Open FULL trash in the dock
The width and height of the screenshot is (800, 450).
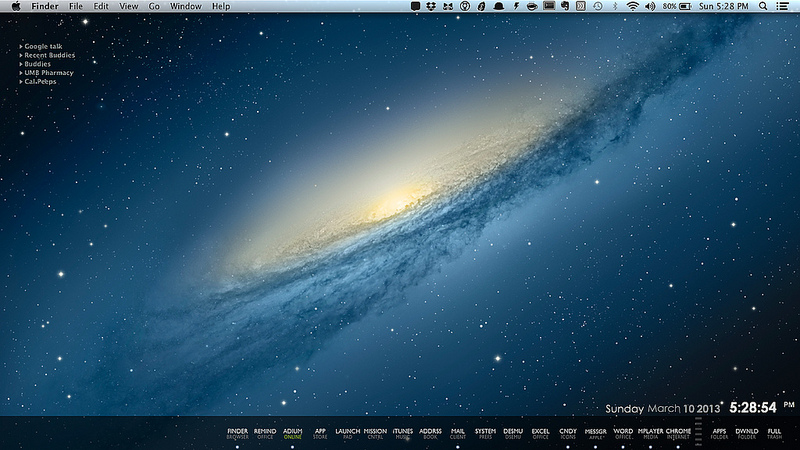click(x=775, y=433)
